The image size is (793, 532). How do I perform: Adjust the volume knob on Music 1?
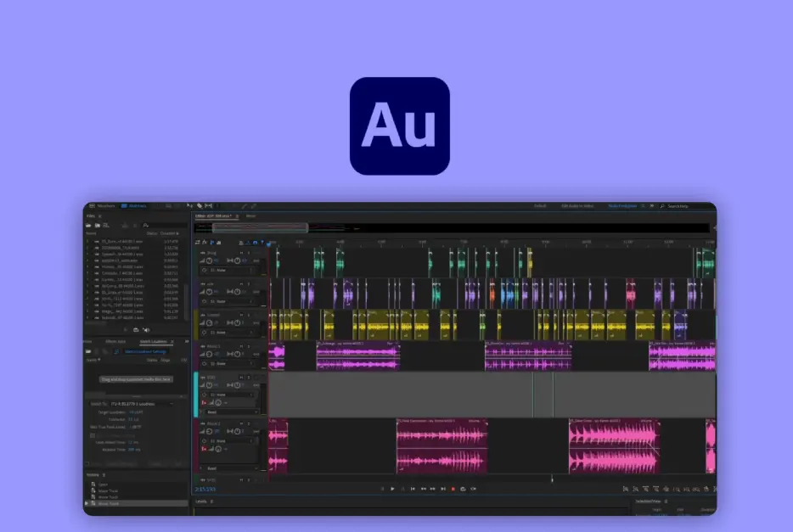[x=209, y=354]
